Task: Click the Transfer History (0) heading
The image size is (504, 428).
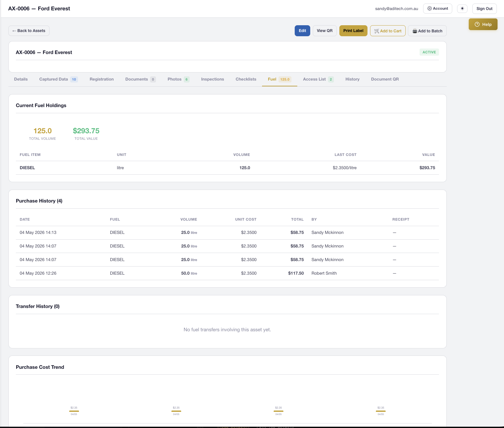Action: pos(38,306)
